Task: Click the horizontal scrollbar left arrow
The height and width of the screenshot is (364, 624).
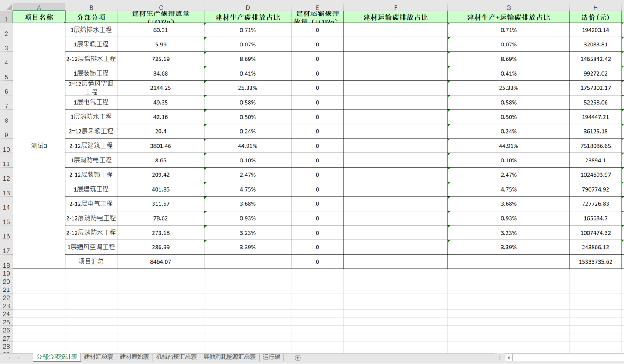Action: point(508,357)
